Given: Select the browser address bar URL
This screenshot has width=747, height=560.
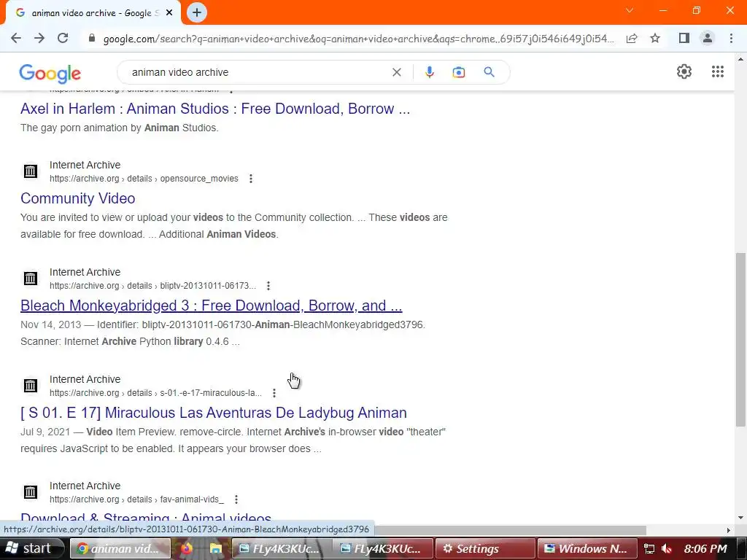Looking at the screenshot, I should pos(358,39).
